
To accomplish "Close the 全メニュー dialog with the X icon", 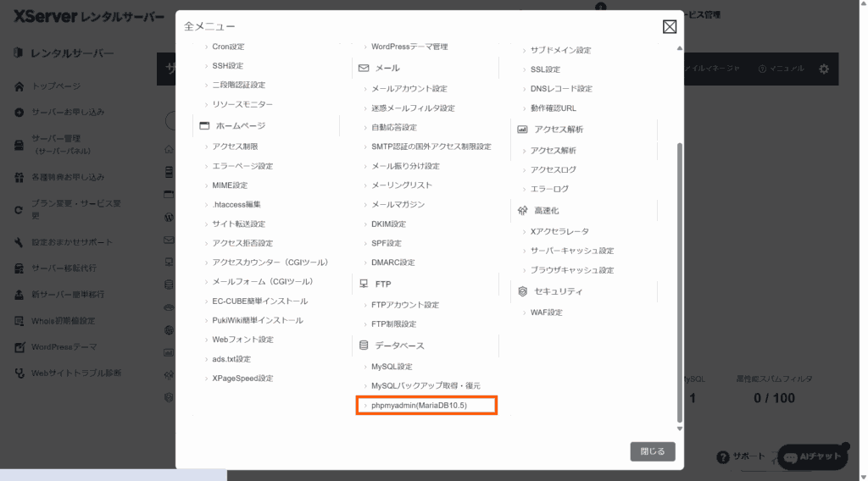I will [669, 27].
